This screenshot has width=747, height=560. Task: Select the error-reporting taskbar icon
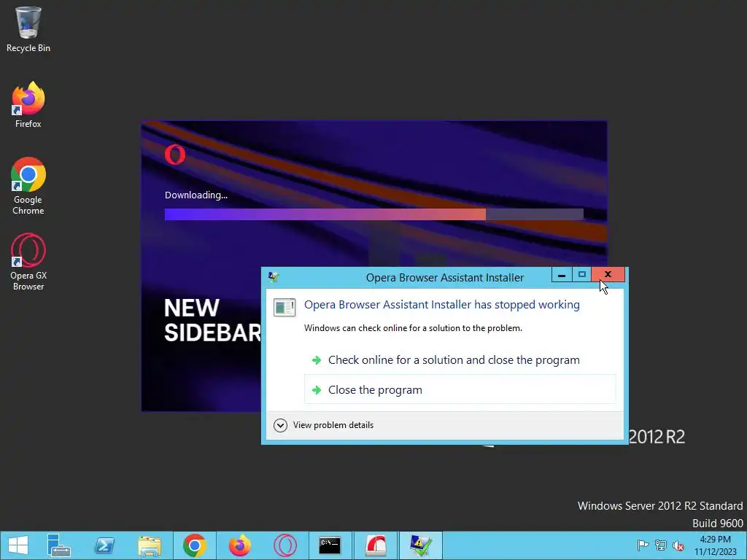tap(421, 545)
